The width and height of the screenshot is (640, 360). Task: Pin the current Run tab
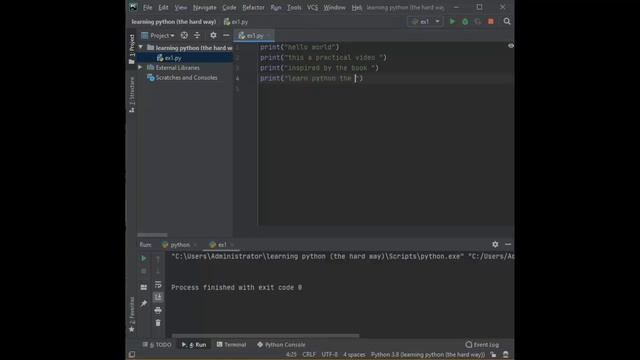tap(143, 303)
